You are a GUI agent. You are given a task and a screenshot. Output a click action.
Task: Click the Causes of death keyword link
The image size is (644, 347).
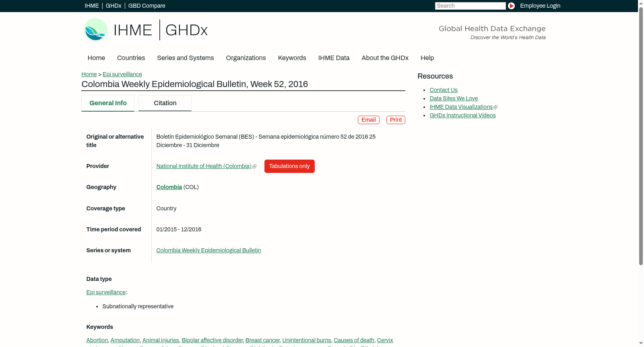(354, 340)
